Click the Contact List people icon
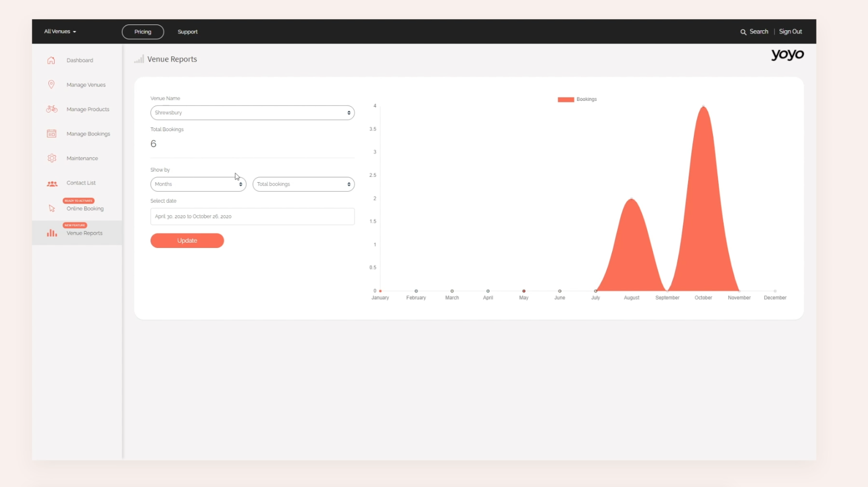Image resolution: width=868 pixels, height=487 pixels. (x=51, y=183)
